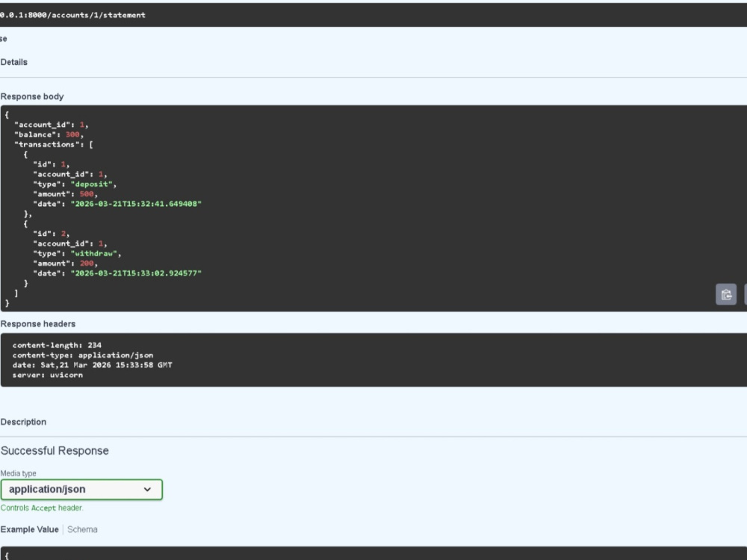Select the content-length: 234 header line
The height and width of the screenshot is (560, 747).
[57, 345]
